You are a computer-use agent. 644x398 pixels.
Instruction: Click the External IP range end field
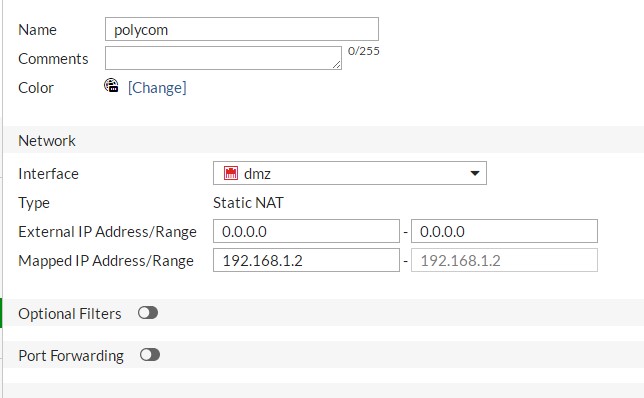(x=504, y=231)
